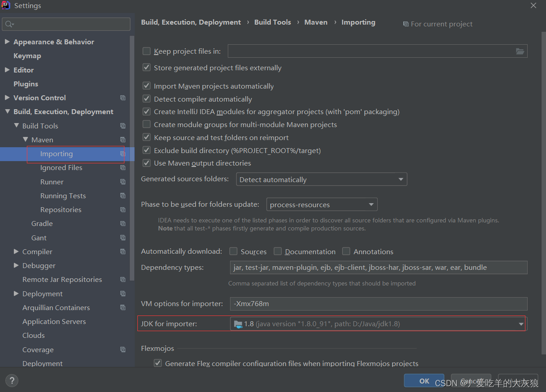This screenshot has width=546, height=392.
Task: Toggle Create IntelliJ IDEA modules for aggregator projects
Action: 146,111
